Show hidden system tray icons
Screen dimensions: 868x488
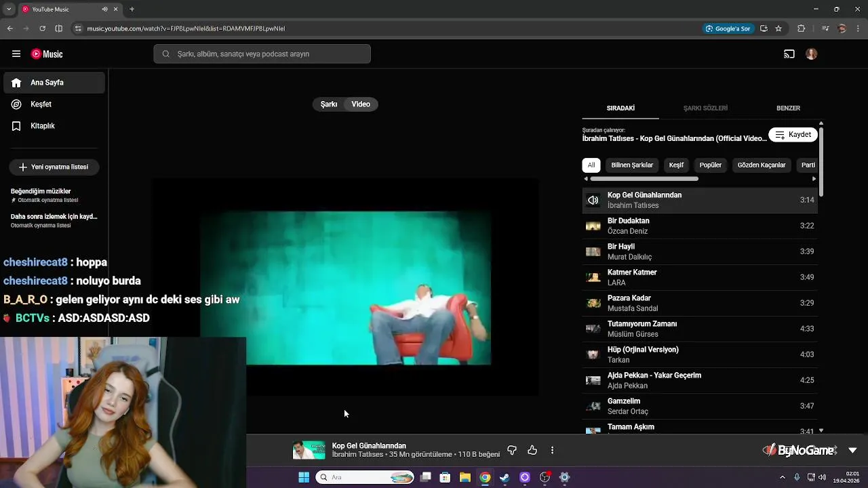pos(782,477)
